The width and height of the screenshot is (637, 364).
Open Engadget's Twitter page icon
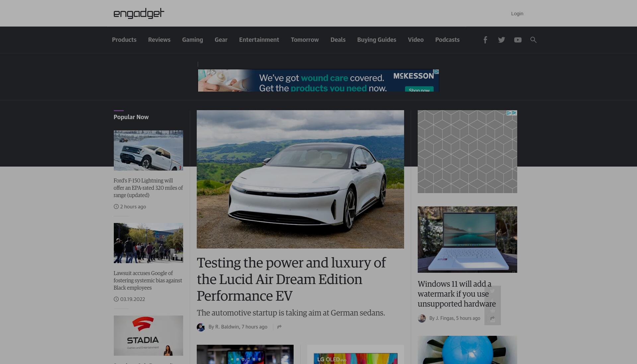click(x=501, y=40)
